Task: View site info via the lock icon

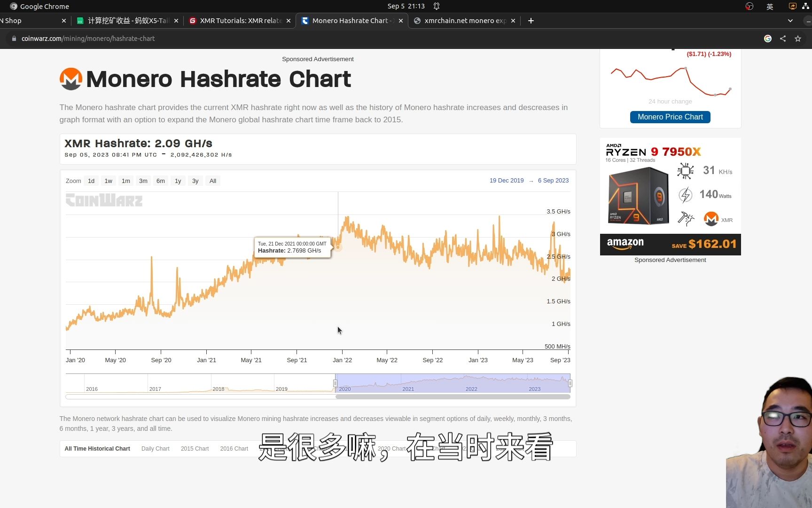Action: click(x=14, y=39)
